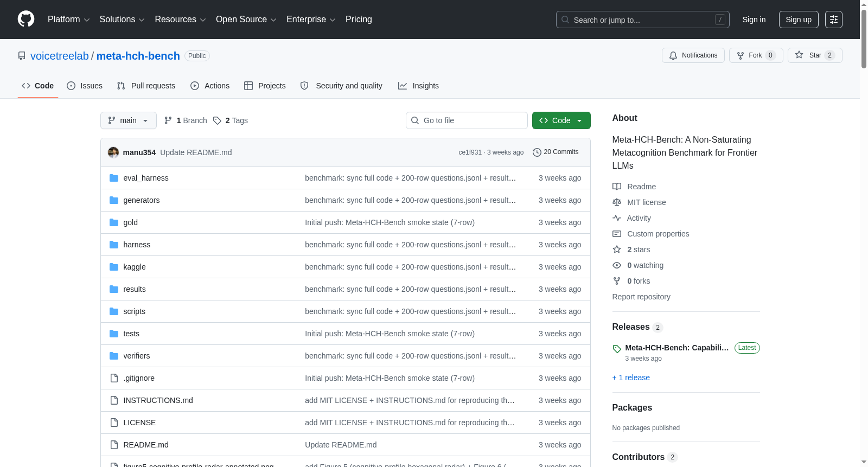This screenshot has width=868, height=467.
Task: Click the forks icon in About
Action: (617, 281)
